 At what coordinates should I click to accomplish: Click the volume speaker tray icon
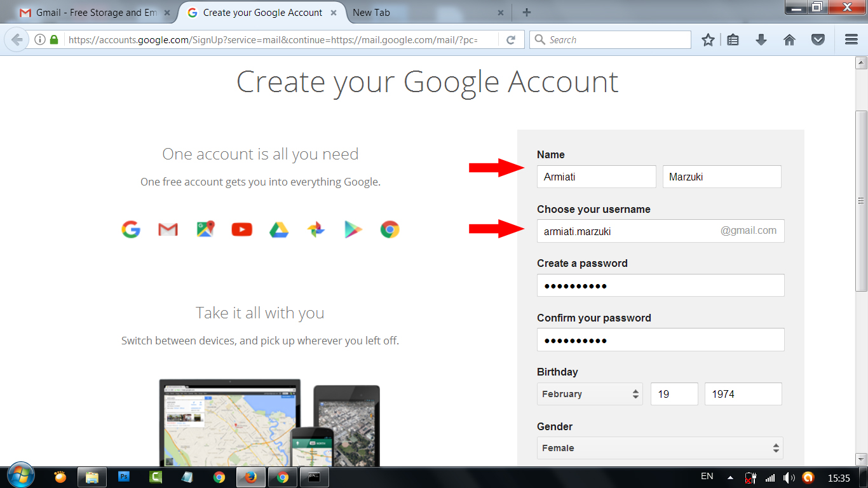[789, 477]
